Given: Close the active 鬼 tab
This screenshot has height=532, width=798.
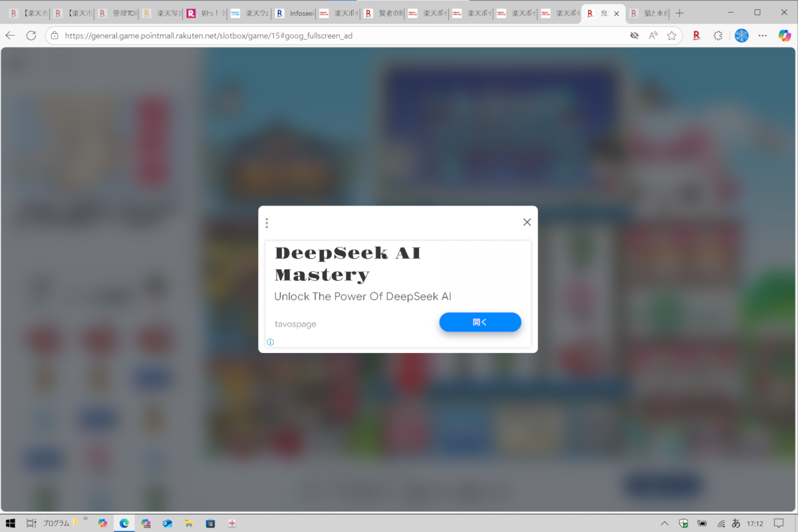Looking at the screenshot, I should tap(616, 13).
